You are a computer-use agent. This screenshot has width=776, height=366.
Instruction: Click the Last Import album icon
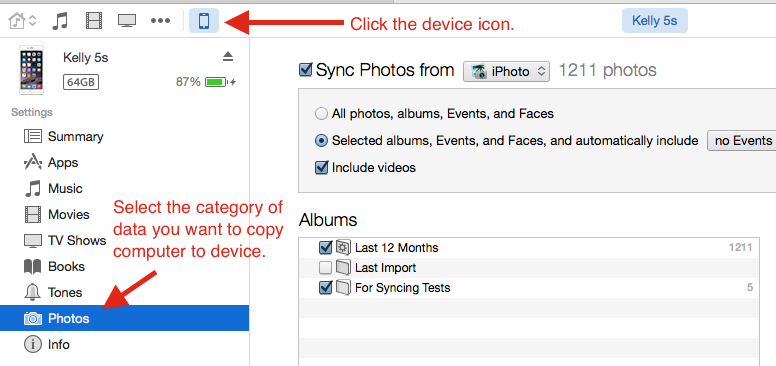tap(343, 268)
